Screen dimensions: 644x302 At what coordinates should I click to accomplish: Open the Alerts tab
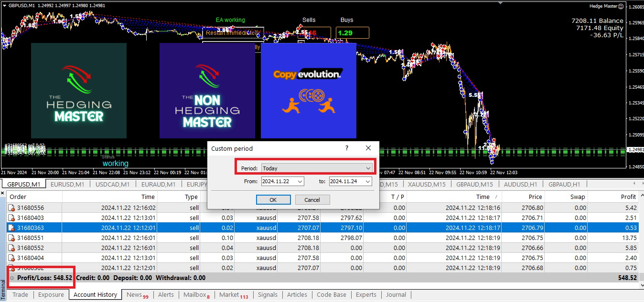166,295
